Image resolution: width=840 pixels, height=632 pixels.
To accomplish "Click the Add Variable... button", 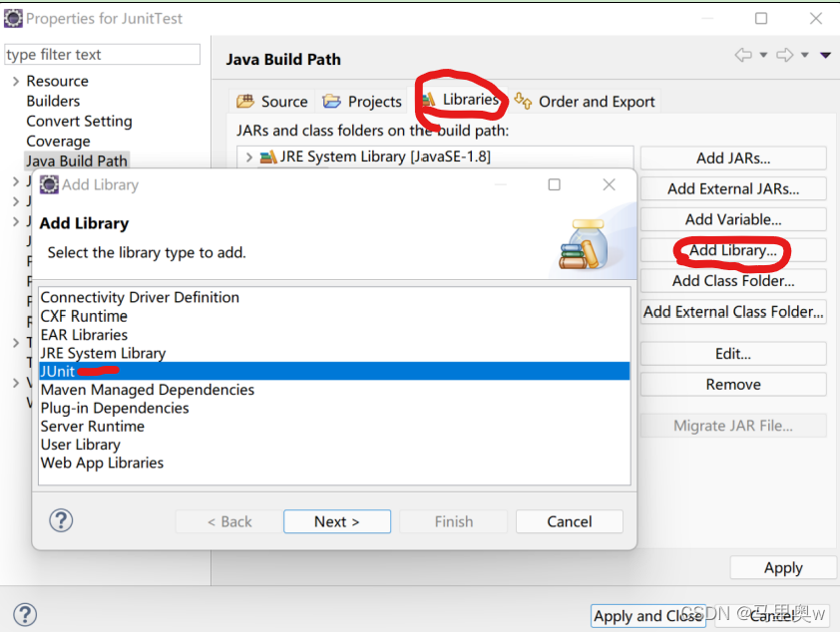I will tap(733, 219).
